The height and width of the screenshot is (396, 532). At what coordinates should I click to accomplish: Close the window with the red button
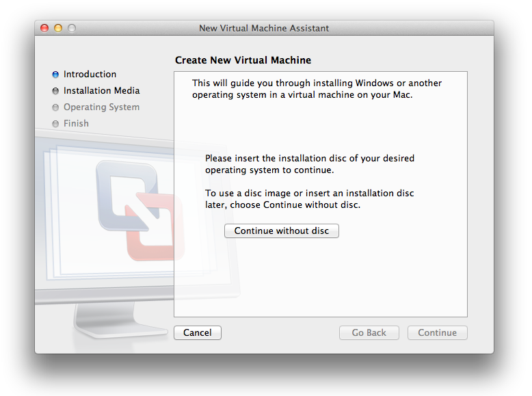click(x=44, y=28)
